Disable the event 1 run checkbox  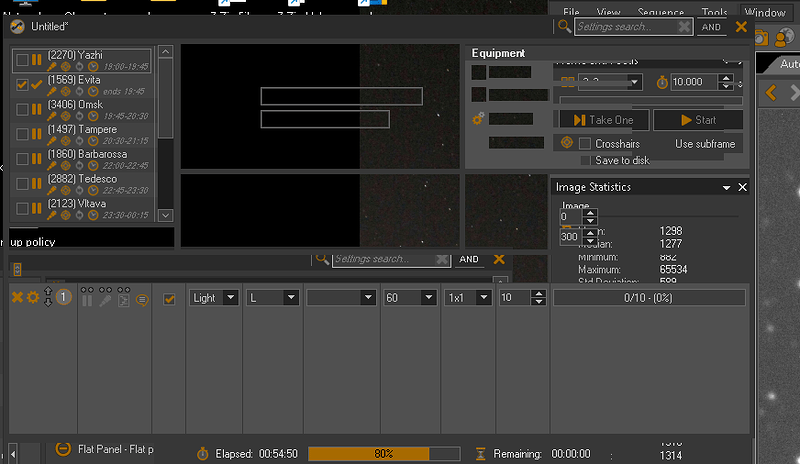(x=169, y=299)
